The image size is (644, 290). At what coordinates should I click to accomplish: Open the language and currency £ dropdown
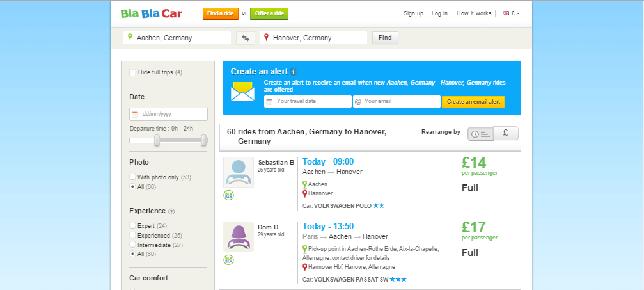tap(511, 13)
